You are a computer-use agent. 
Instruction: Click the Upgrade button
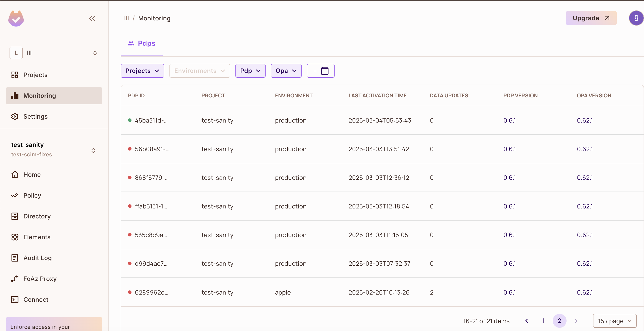[x=591, y=18]
